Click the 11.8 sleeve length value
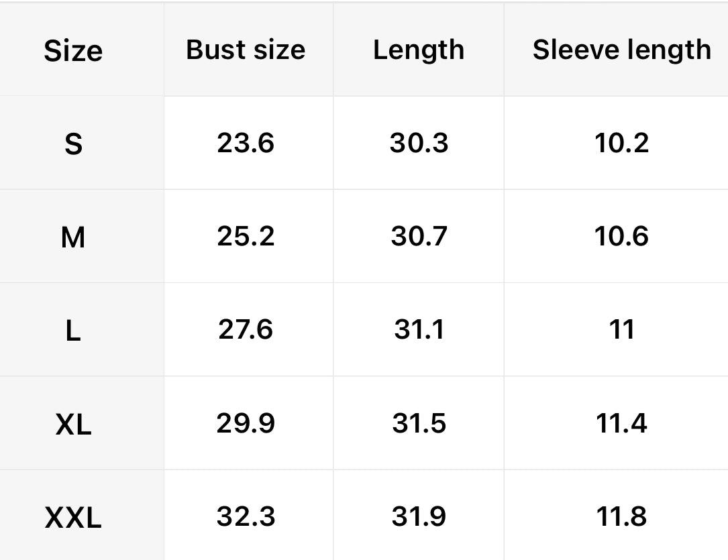This screenshot has height=560, width=728. 621,516
